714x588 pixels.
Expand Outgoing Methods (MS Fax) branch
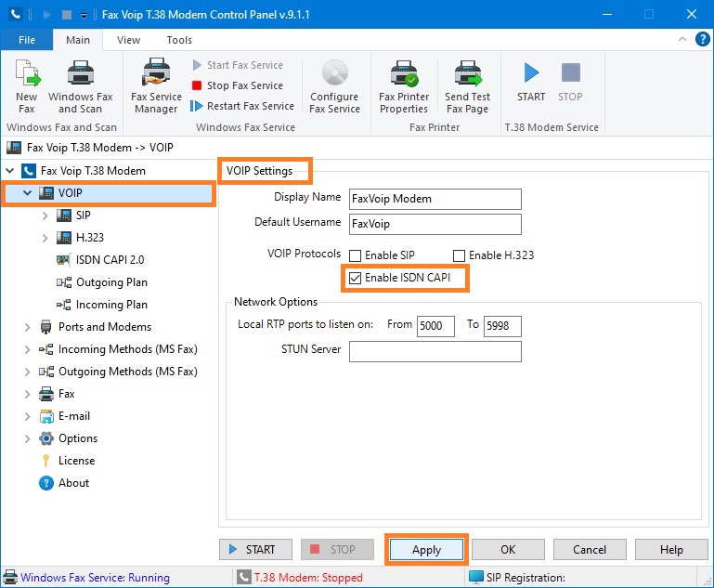(27, 372)
